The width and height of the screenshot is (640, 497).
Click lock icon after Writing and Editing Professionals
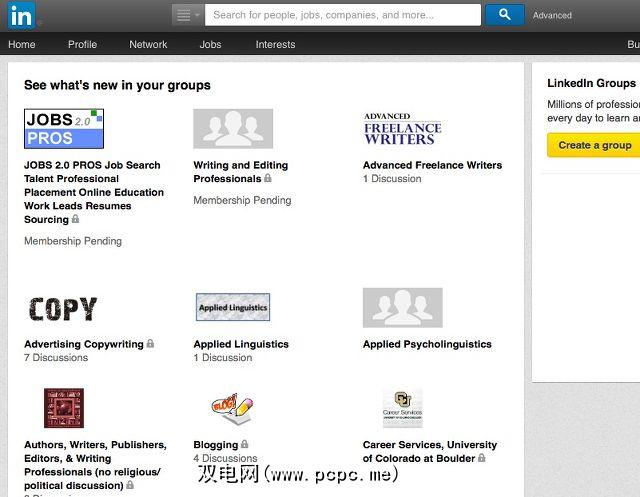click(268, 178)
